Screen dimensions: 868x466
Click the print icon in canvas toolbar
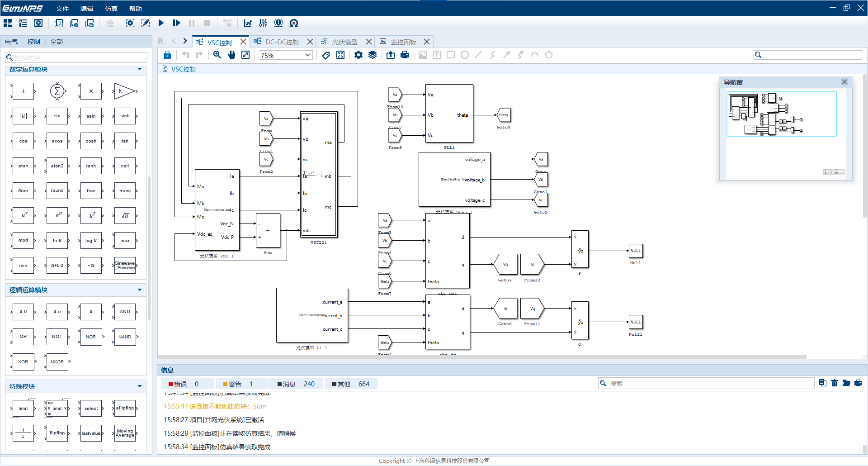point(405,55)
